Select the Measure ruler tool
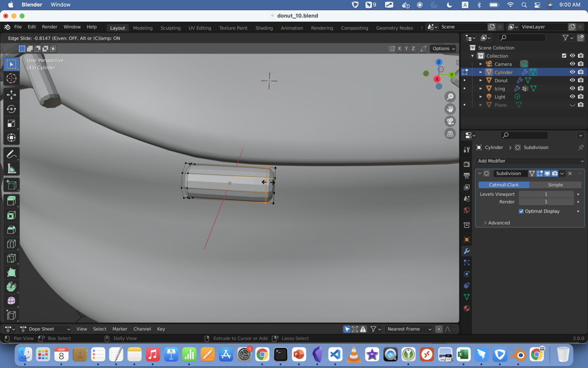 click(11, 169)
